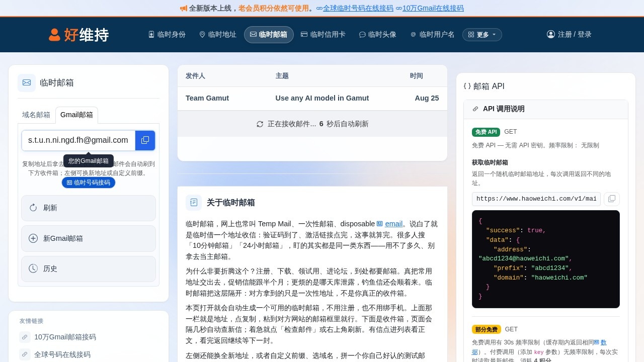The height and width of the screenshot is (362, 644).
Task: Click the API URL field
Action: [536, 199]
